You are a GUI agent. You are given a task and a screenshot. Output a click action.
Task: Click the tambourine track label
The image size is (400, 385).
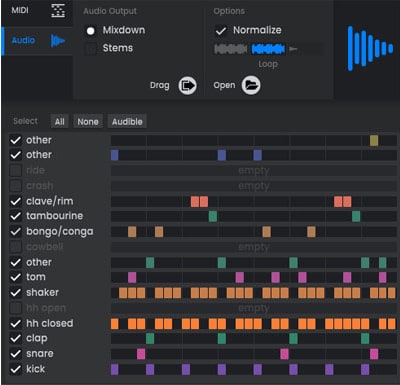(55, 216)
